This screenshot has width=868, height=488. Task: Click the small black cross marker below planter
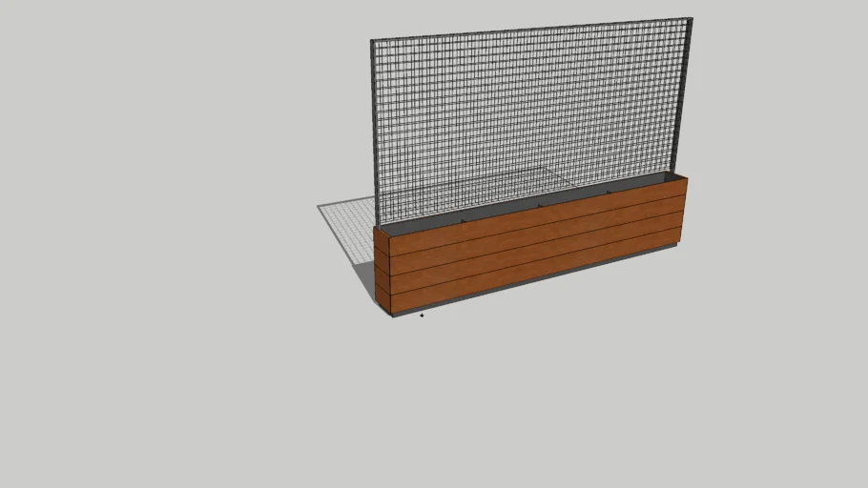[x=422, y=315]
